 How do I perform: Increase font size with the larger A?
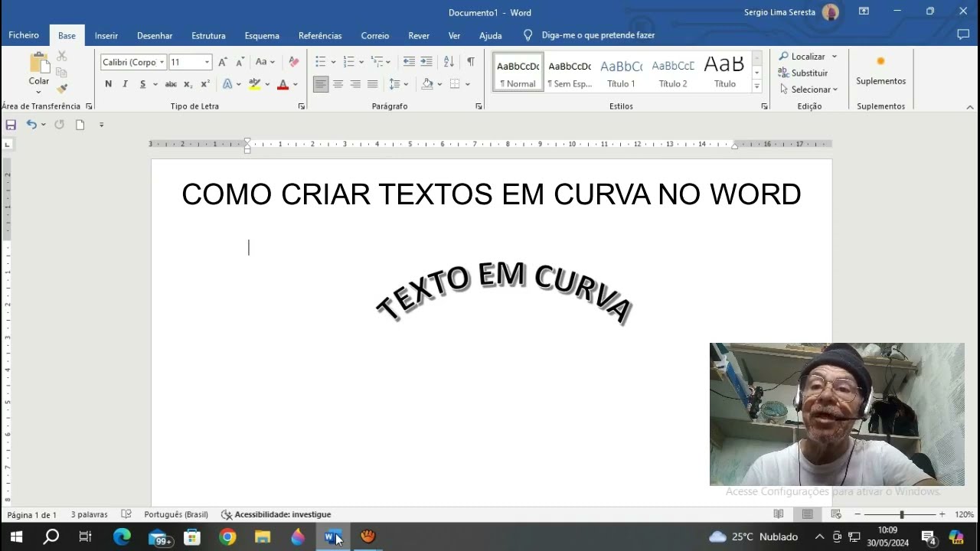223,62
